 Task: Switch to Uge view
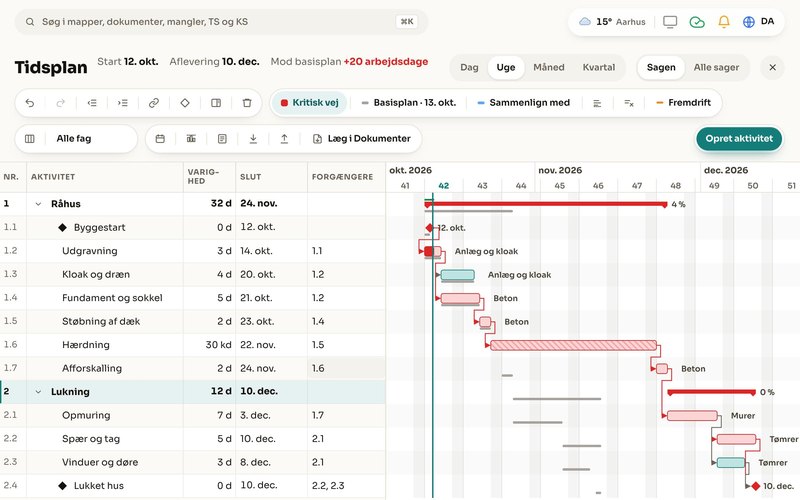(x=506, y=67)
